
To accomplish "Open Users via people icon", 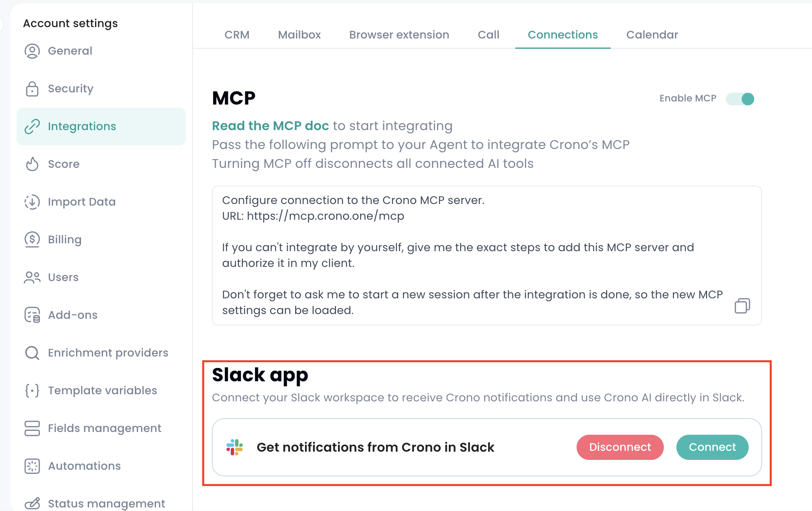I will [32, 278].
